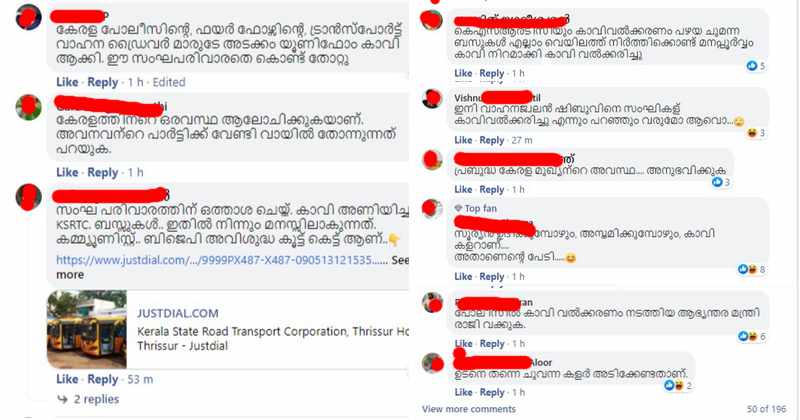Open the JUSTDIAL.COM KSRTC link preview card
The image size is (800, 420).
[228, 329]
